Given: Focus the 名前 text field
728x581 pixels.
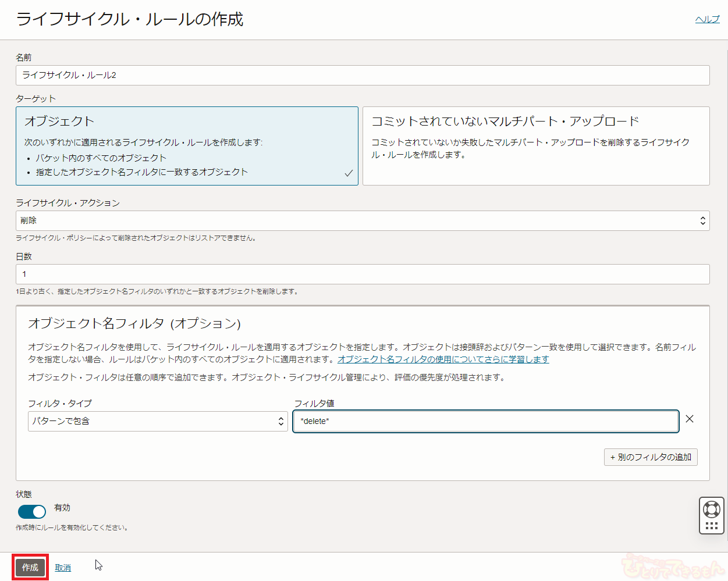Looking at the screenshot, I should pos(362,76).
